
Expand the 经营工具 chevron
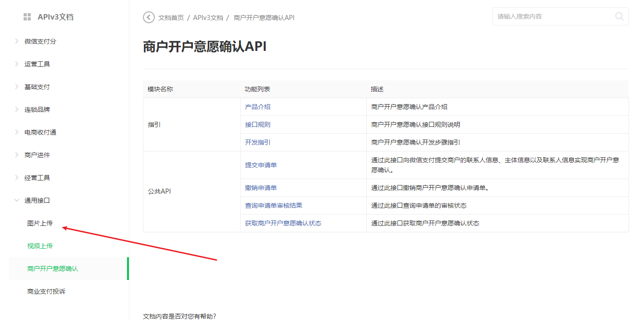[17, 177]
